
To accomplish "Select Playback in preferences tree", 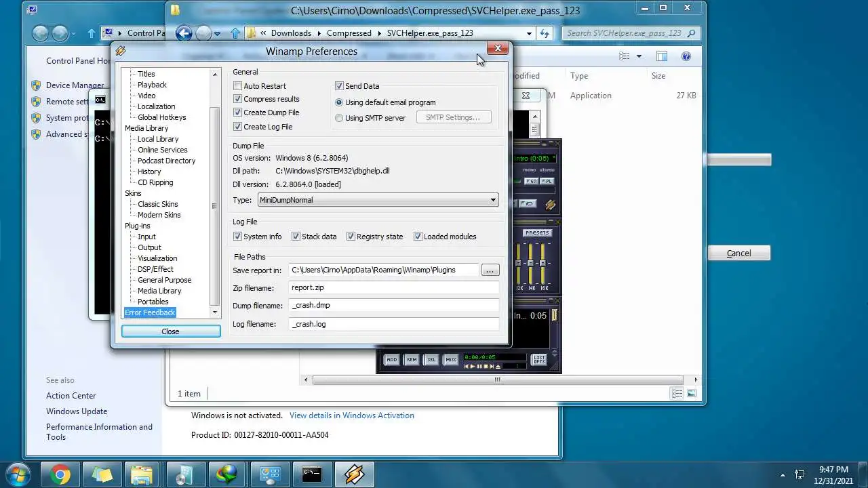I will (152, 85).
